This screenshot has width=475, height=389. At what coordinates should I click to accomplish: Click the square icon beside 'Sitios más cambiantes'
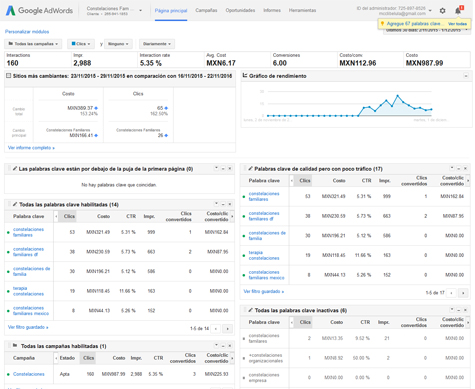pos(9,76)
